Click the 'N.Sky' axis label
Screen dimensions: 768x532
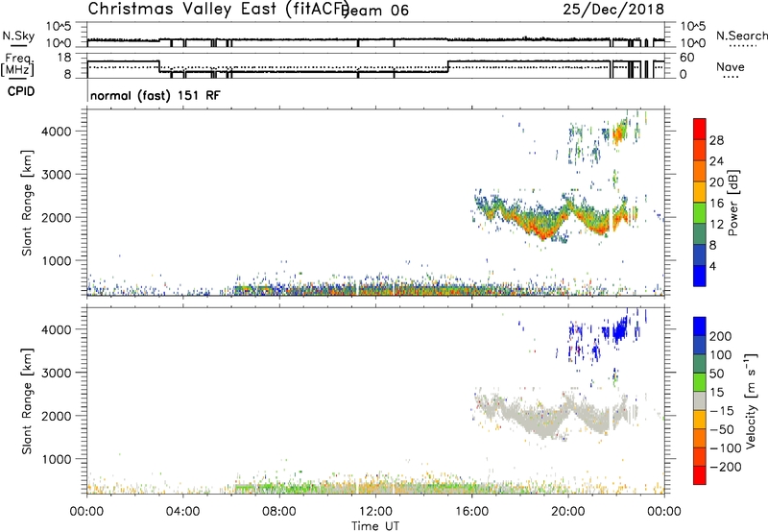[x=18, y=36]
